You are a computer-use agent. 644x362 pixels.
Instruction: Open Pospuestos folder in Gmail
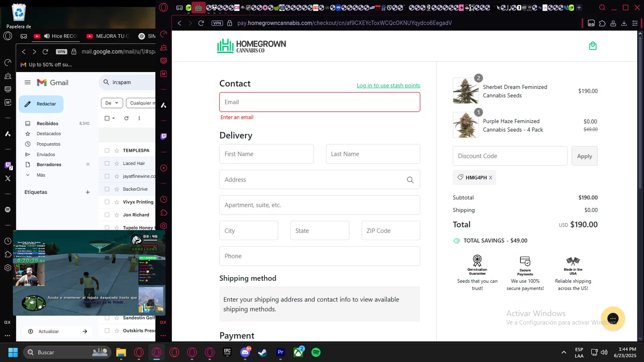point(49,144)
